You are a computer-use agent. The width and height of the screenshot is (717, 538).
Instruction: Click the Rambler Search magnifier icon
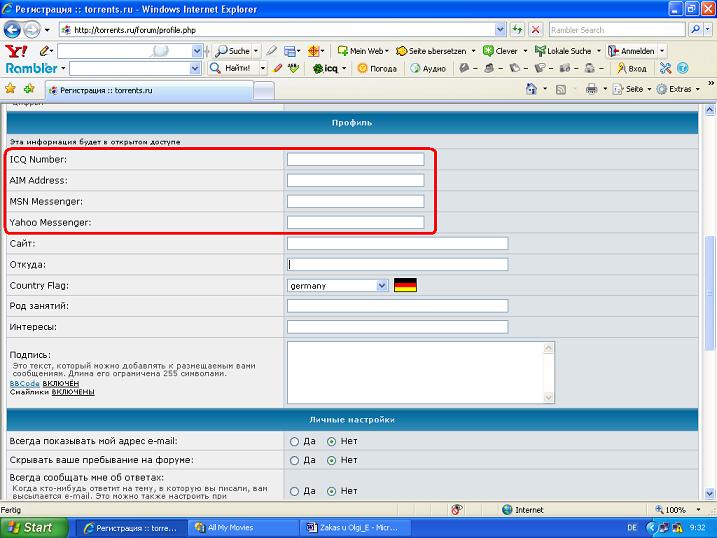point(695,30)
